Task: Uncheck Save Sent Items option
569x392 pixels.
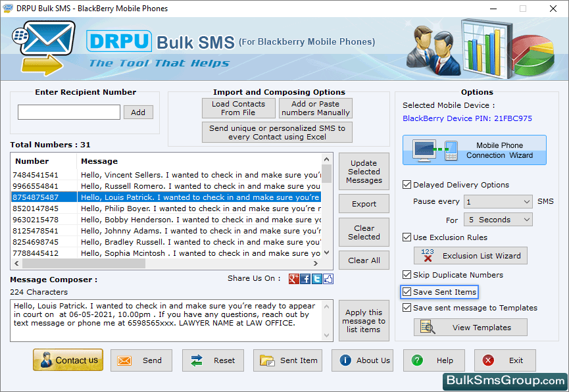Action: (407, 292)
